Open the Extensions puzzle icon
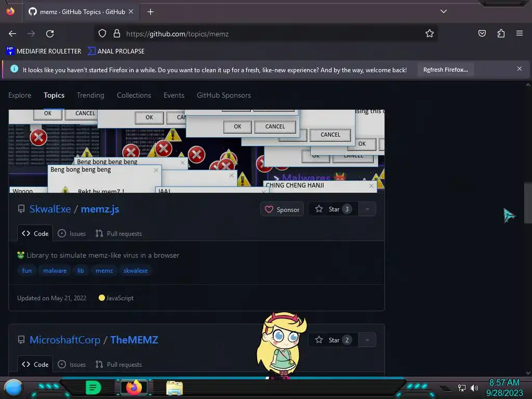 click(501, 33)
